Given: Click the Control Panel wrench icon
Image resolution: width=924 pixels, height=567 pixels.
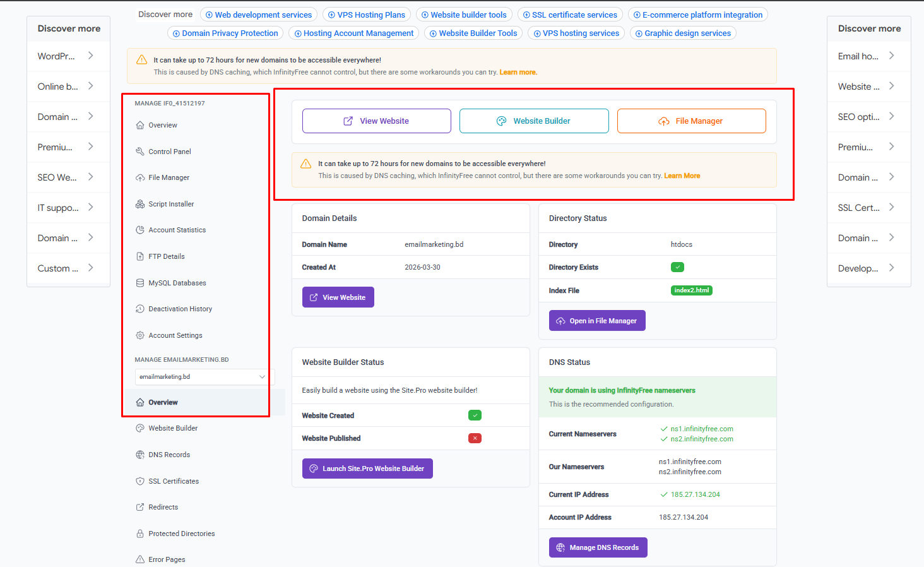Looking at the screenshot, I should point(140,152).
